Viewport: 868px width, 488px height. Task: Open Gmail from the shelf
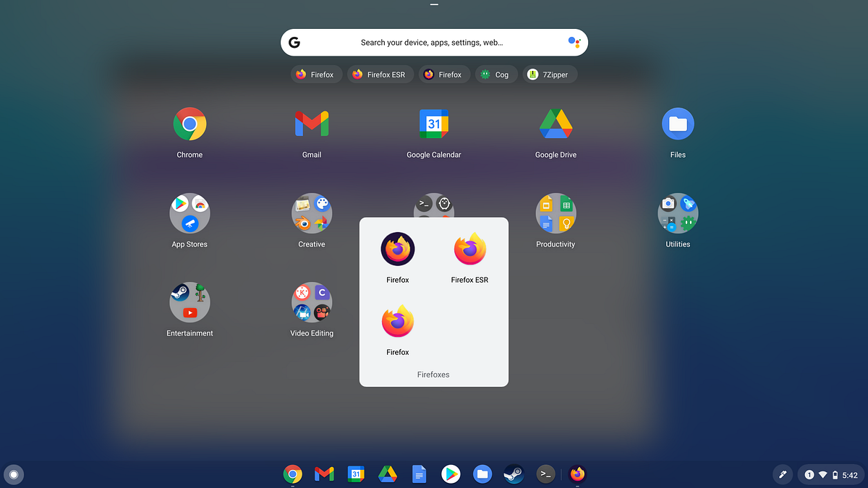324,474
